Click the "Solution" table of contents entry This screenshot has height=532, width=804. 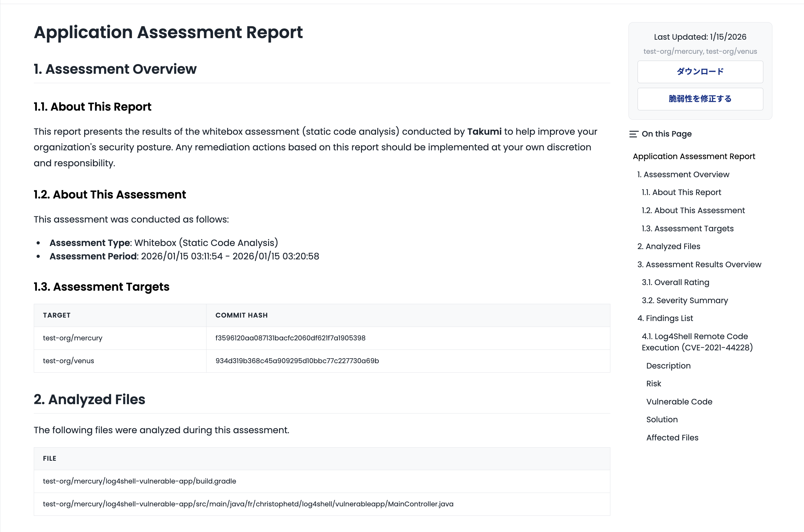coord(662,420)
